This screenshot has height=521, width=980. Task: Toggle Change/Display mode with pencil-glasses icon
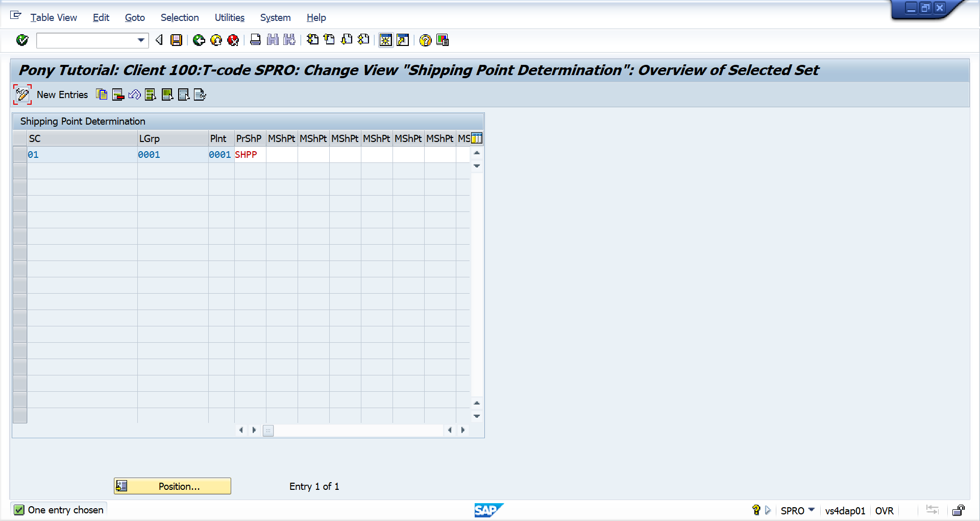22,94
